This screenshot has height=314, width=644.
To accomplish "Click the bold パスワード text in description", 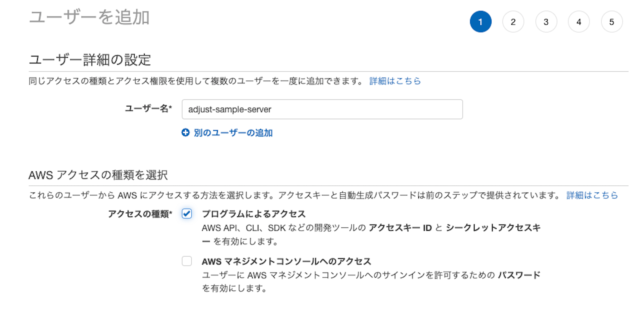I will click(519, 275).
